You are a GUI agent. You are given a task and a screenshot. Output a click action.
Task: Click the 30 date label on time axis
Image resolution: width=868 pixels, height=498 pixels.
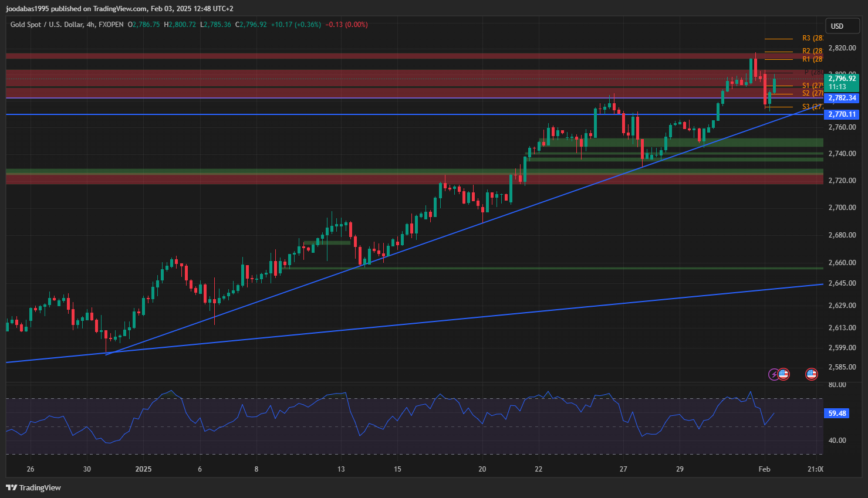pos(87,469)
